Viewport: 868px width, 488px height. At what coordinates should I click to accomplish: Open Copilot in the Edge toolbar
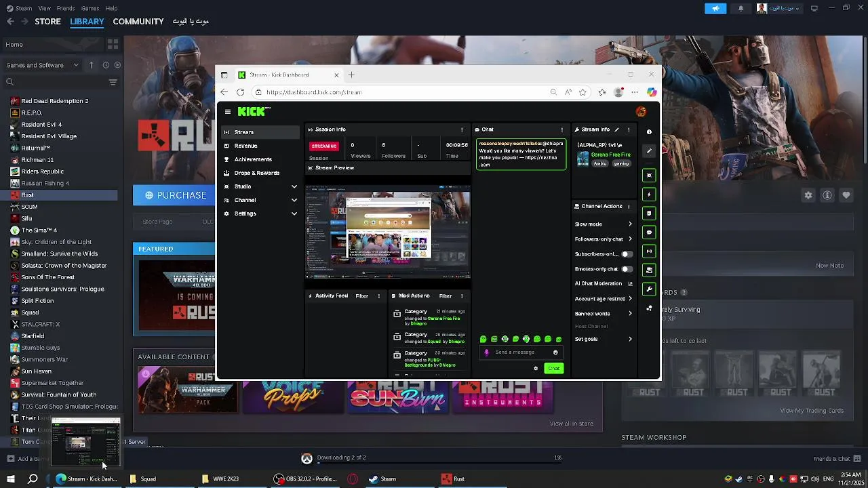(652, 92)
